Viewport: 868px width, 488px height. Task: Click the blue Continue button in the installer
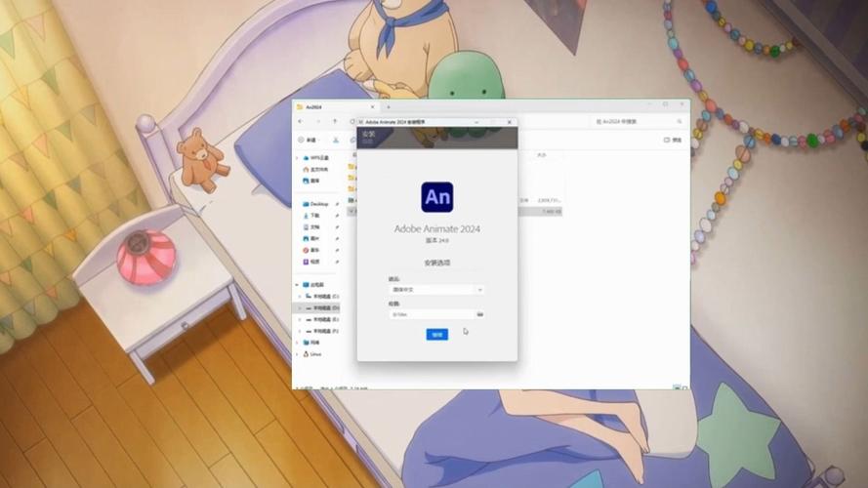point(436,334)
